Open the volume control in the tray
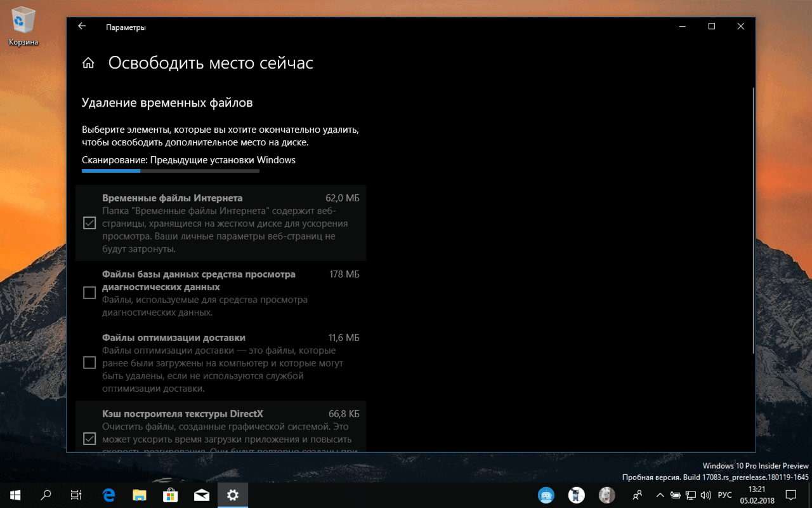 click(x=705, y=495)
